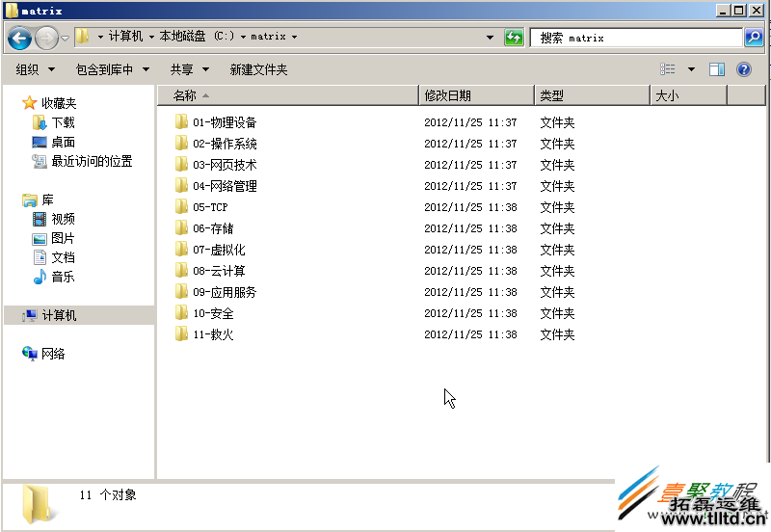Open the 组织 menu
The image size is (771, 532).
(x=35, y=69)
